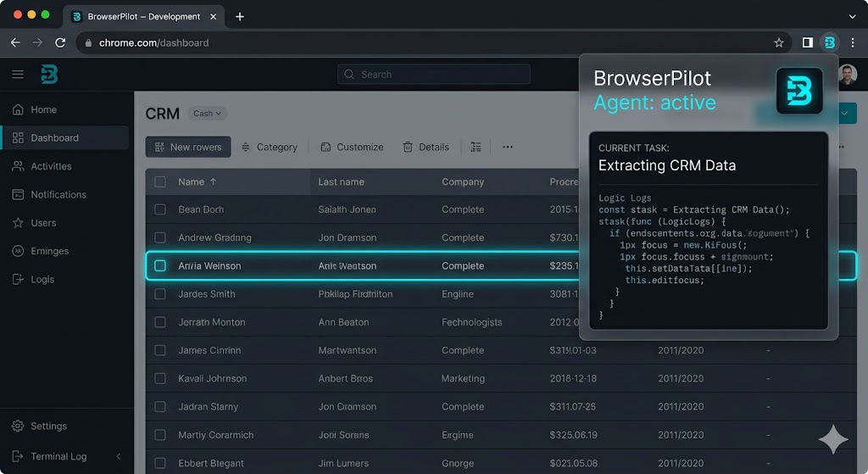Check the Anvia Weinson row checkbox
Image resolution: width=868 pixels, height=474 pixels.
160,265
